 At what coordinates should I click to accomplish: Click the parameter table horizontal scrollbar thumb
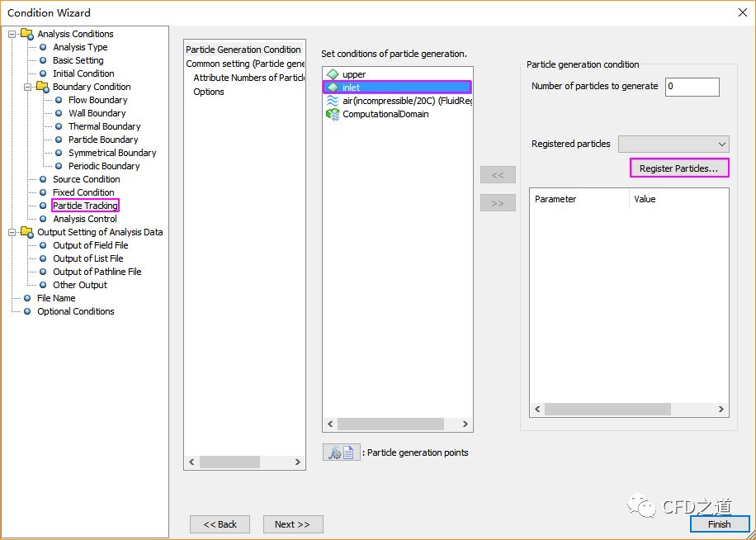[607, 409]
